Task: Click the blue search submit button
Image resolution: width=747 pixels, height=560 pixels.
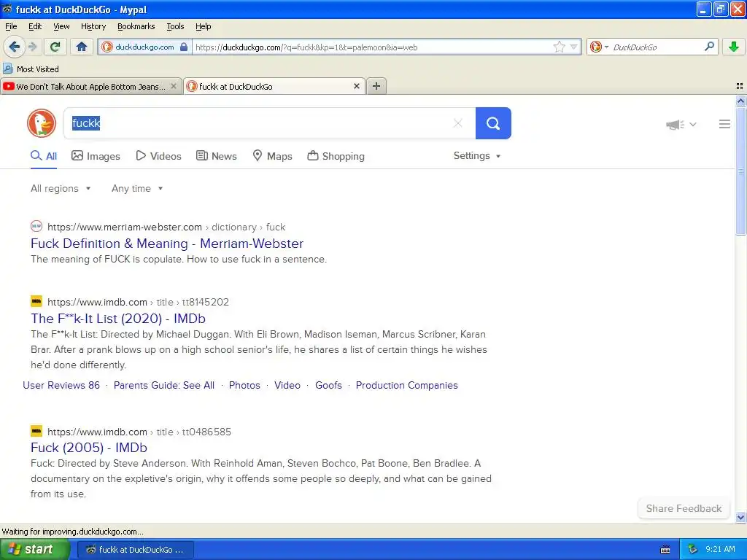Action: [x=493, y=123]
